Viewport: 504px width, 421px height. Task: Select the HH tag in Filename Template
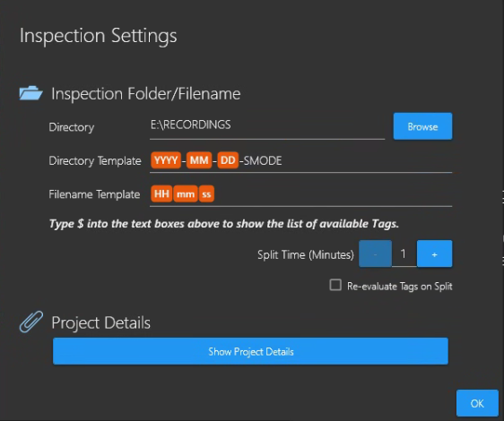click(161, 194)
